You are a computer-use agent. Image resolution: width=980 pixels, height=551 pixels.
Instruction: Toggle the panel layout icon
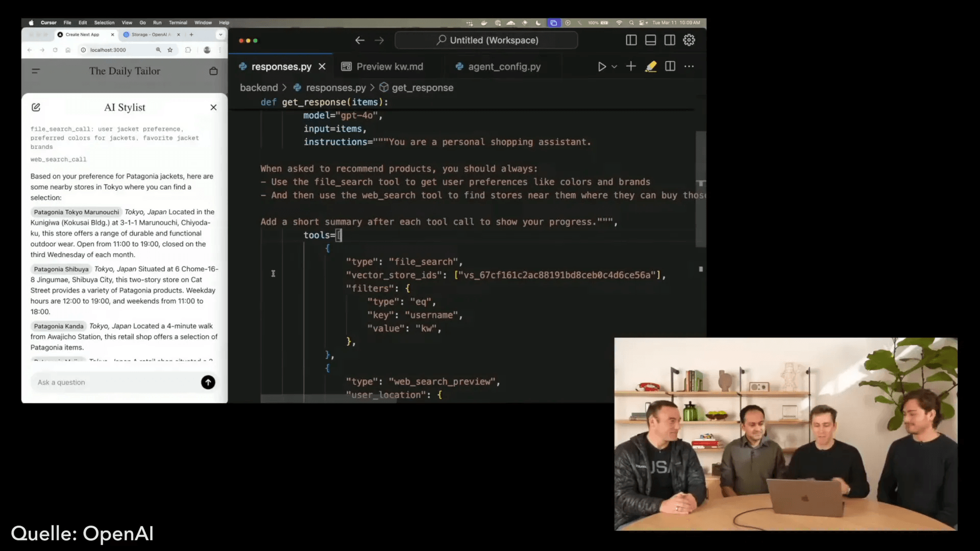[650, 40]
